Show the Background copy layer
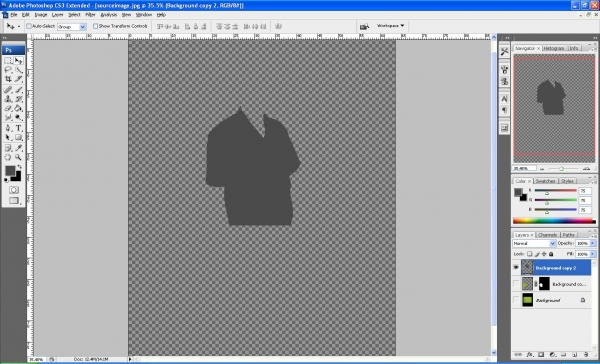Screen dimensions: 600x364 coord(516,284)
